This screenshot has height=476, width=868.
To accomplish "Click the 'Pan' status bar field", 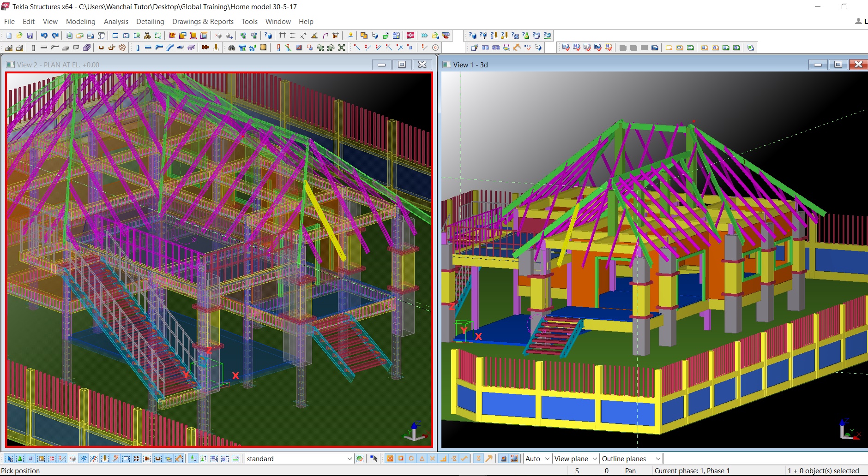I will pos(630,470).
